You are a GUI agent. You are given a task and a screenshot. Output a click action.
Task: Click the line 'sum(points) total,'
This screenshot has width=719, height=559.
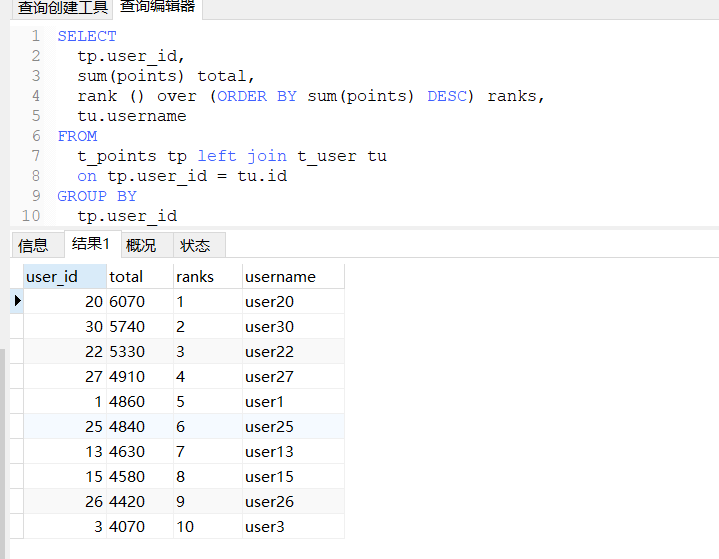[166, 76]
